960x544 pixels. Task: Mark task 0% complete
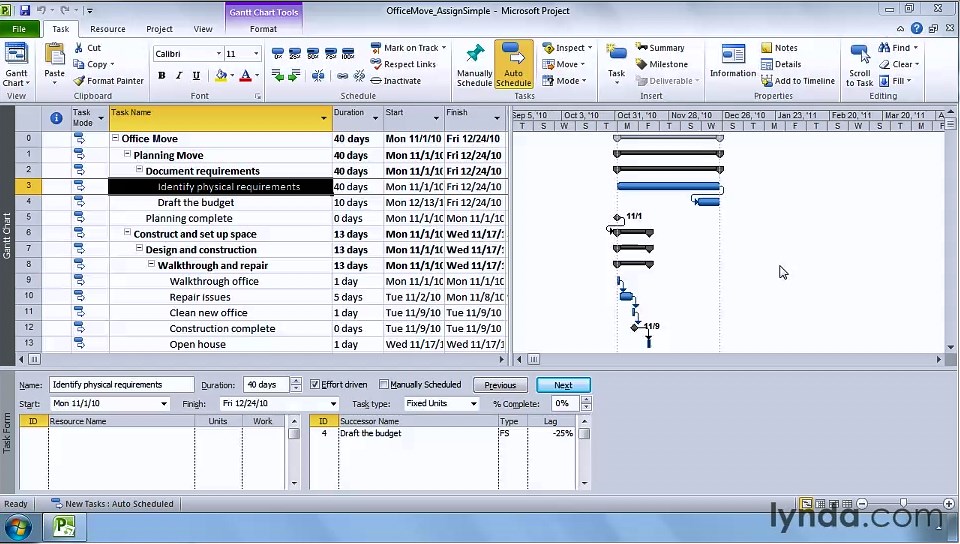pyautogui.click(x=277, y=53)
